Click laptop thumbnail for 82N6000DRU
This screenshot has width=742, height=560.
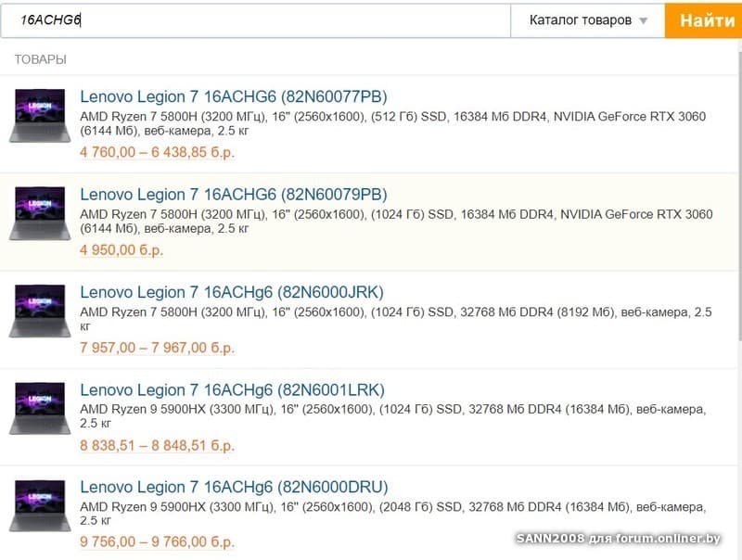tap(40, 506)
